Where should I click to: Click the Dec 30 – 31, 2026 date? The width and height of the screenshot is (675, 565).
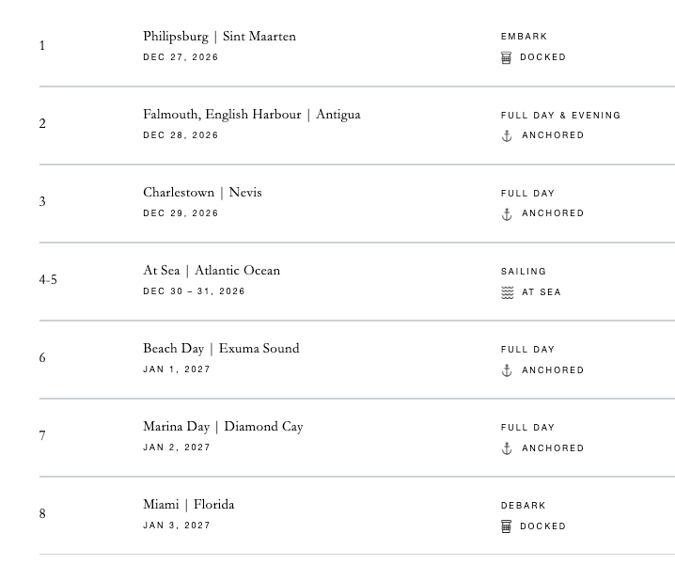[194, 292]
